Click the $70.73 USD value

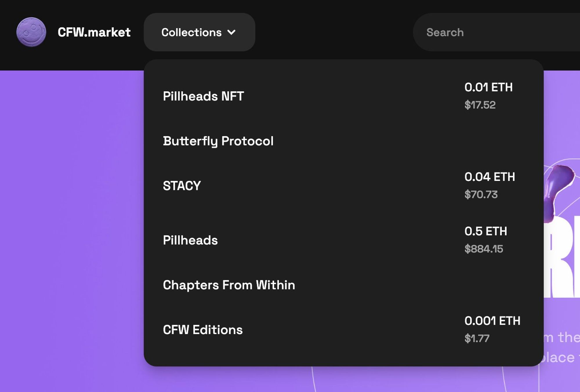tap(481, 195)
